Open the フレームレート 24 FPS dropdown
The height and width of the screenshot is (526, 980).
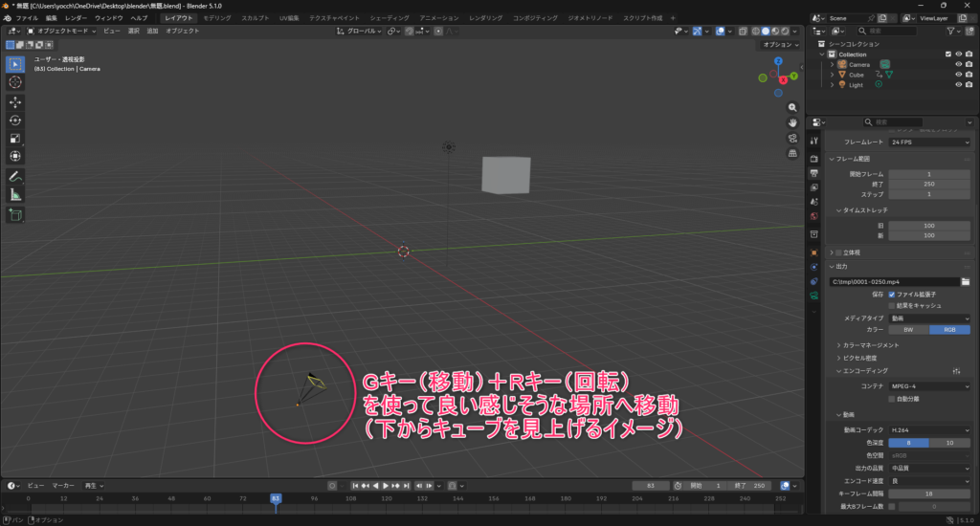(x=928, y=142)
